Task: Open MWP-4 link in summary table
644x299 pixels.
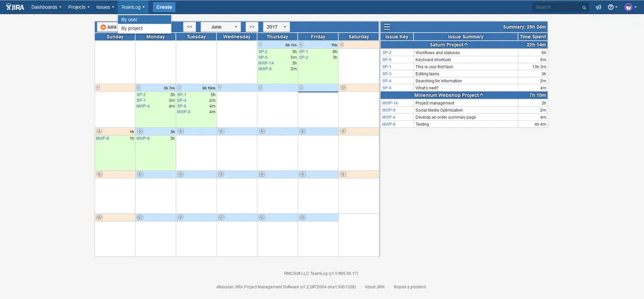Action: 389,117
